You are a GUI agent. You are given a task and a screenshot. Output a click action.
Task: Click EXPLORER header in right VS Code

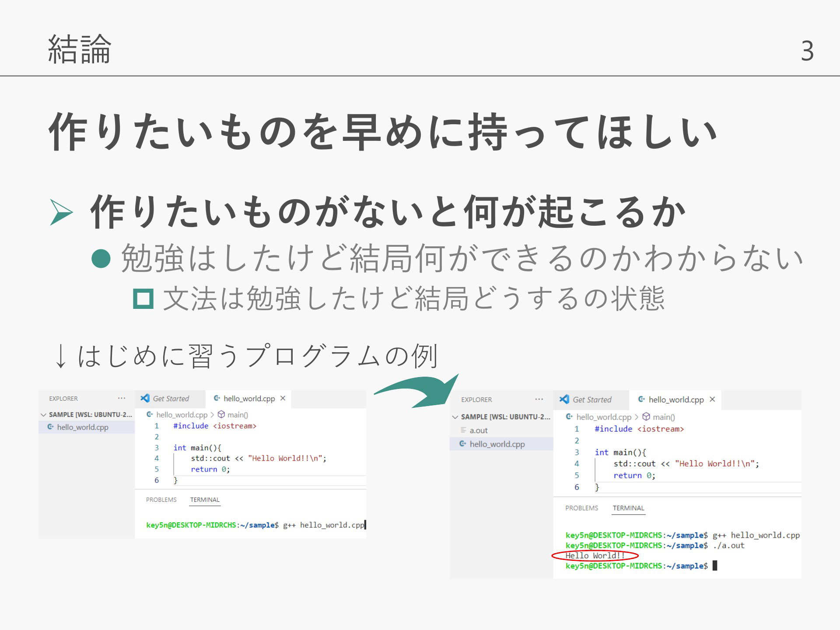pos(476,400)
